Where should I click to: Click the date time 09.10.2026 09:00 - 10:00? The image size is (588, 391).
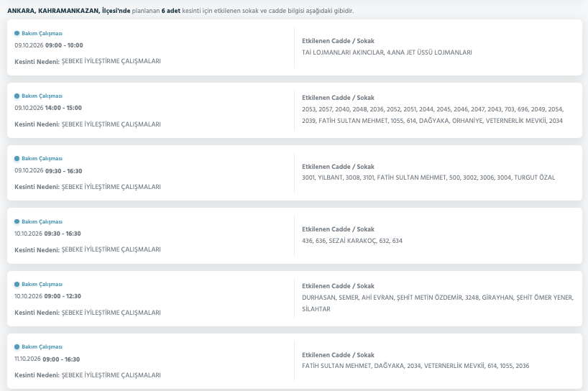pos(49,45)
